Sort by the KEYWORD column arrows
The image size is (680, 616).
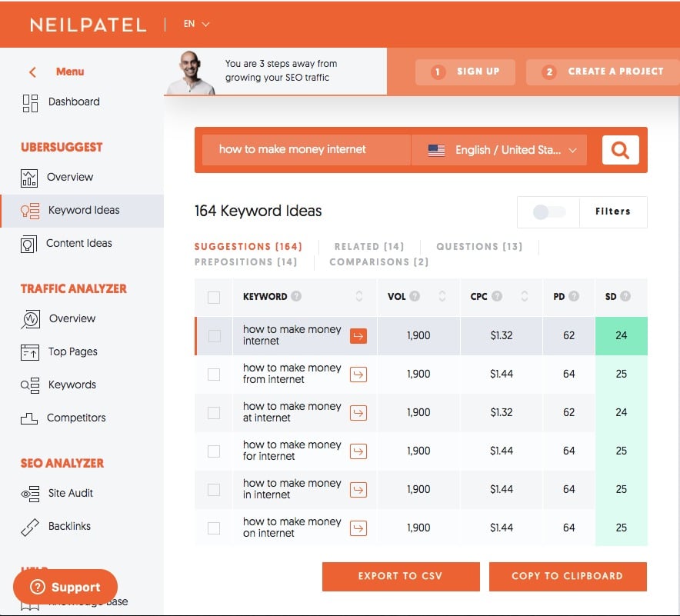[359, 296]
